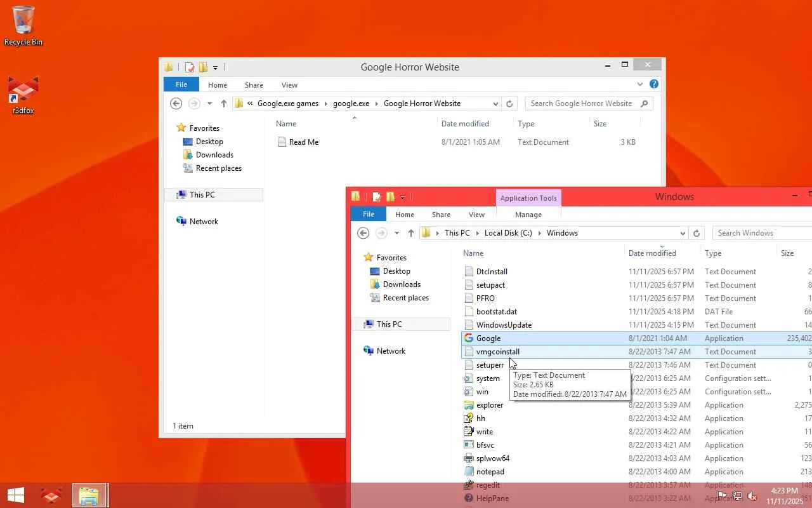Select Downloads in Google Horror Website window sidebar
This screenshot has width=812, height=508.
click(214, 155)
